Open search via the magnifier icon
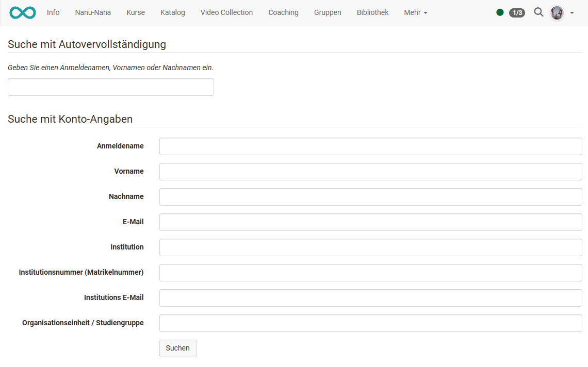This screenshot has height=367, width=588. coord(538,12)
